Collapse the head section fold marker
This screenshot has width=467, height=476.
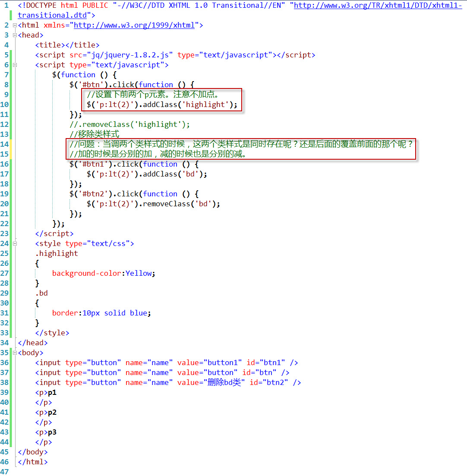[x=15, y=35]
